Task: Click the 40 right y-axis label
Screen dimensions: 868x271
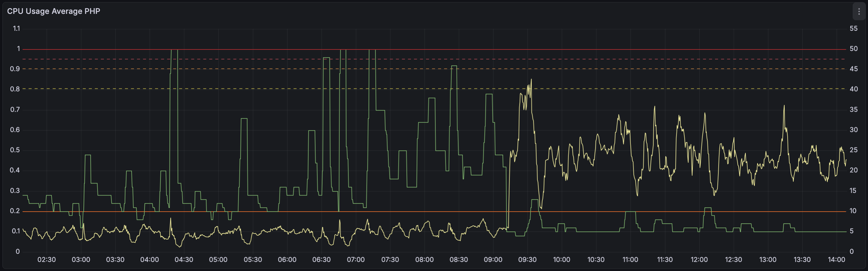Action: [853, 89]
